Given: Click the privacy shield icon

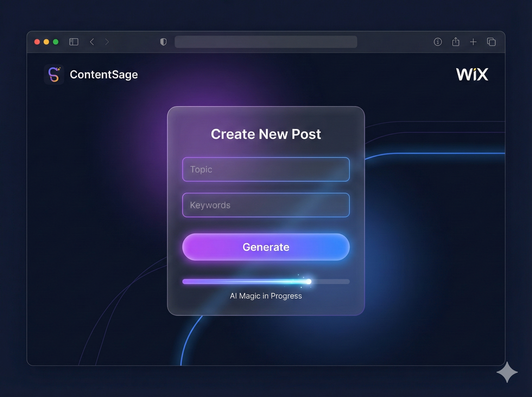Looking at the screenshot, I should pyautogui.click(x=163, y=42).
